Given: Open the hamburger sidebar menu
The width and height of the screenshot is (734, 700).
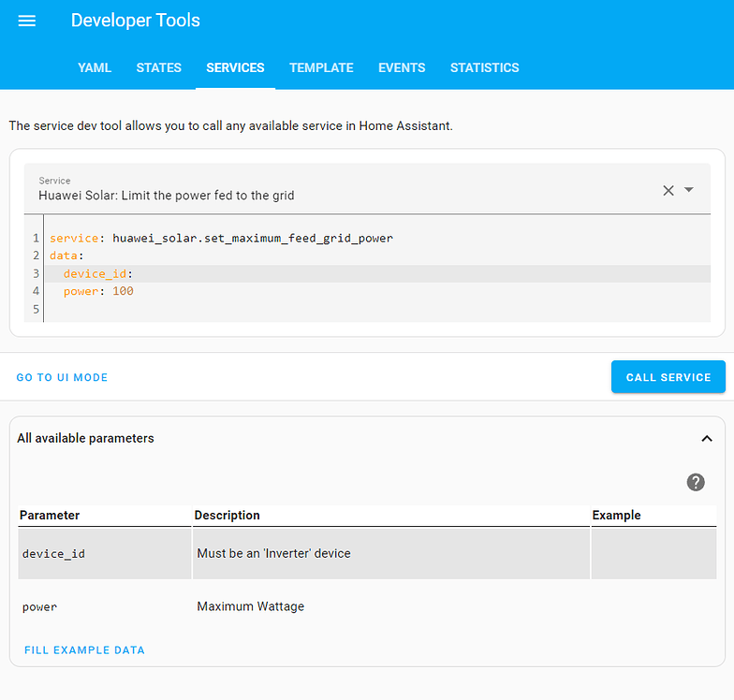Looking at the screenshot, I should [27, 21].
